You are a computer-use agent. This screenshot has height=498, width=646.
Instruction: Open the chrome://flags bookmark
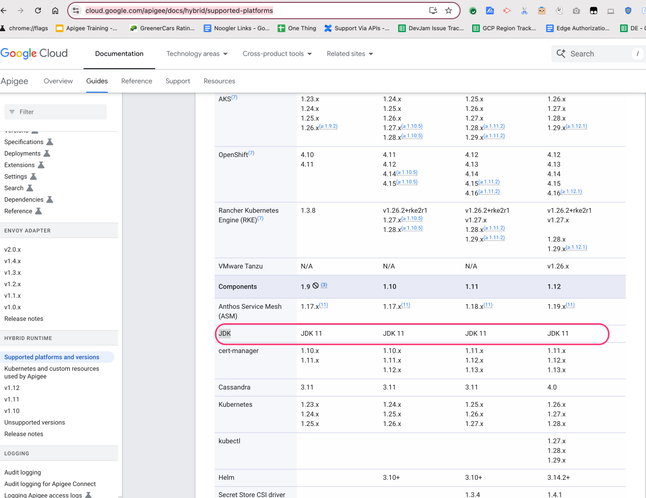click(24, 28)
